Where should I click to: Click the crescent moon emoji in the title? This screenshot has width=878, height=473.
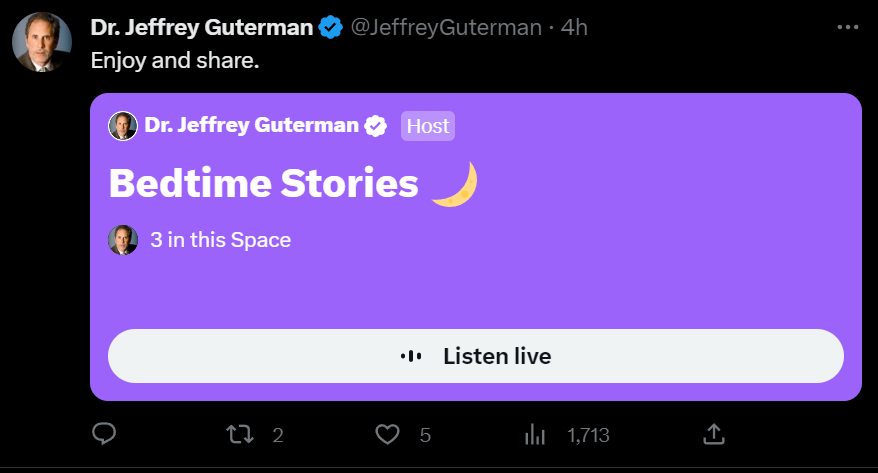[x=454, y=184]
